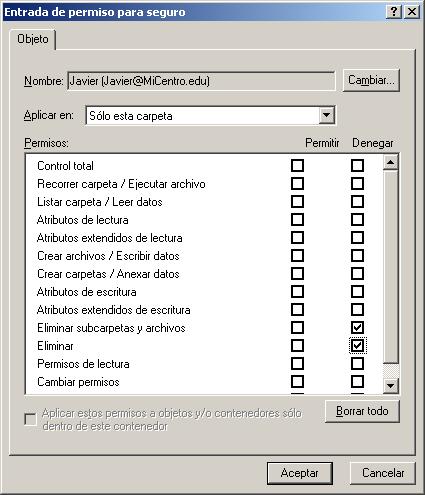425x495 pixels.
Task: Close the dialog with the X icon
Action: click(x=412, y=12)
